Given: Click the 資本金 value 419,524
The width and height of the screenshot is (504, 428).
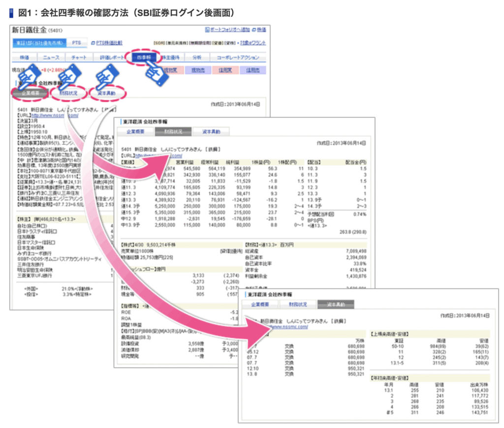Looking at the screenshot, I should coord(358,270).
